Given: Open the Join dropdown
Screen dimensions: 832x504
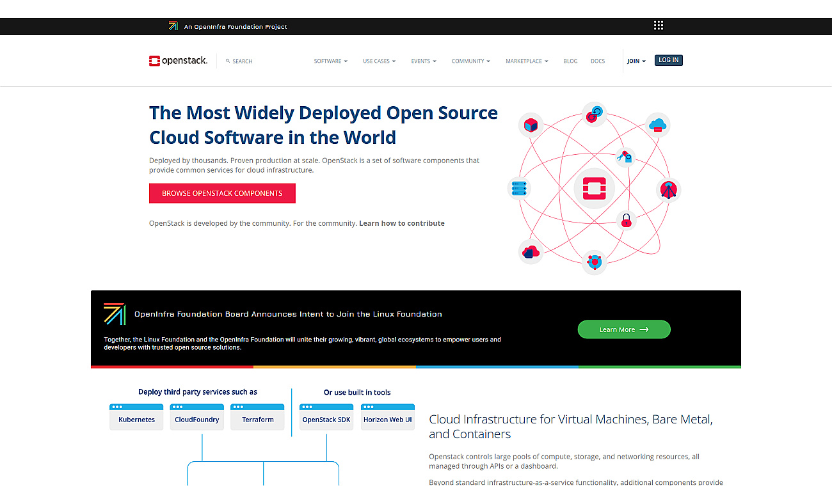Looking at the screenshot, I should [636, 61].
